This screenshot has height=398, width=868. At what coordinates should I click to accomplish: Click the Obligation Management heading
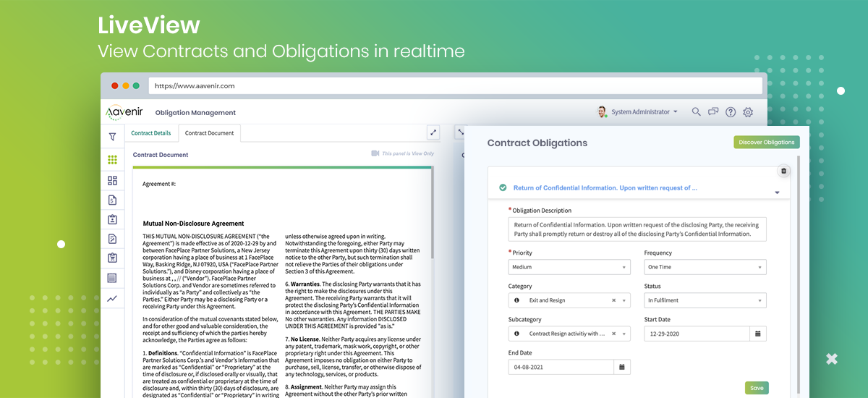195,113
